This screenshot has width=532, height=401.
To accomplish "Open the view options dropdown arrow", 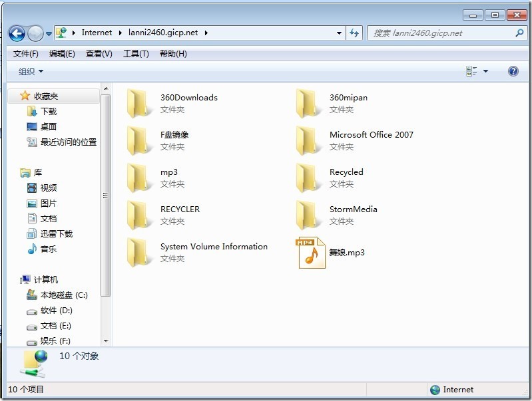I will pos(485,71).
